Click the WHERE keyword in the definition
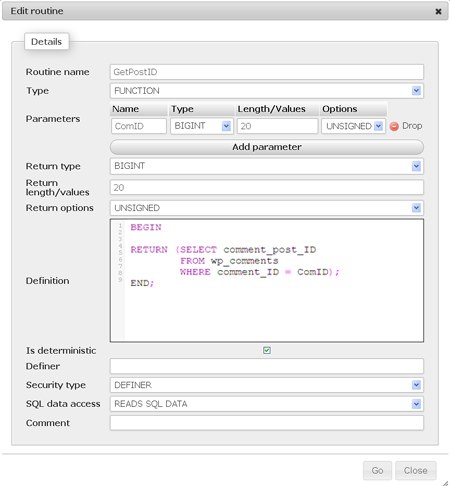Screen dimensions: 450x486 pos(195,272)
